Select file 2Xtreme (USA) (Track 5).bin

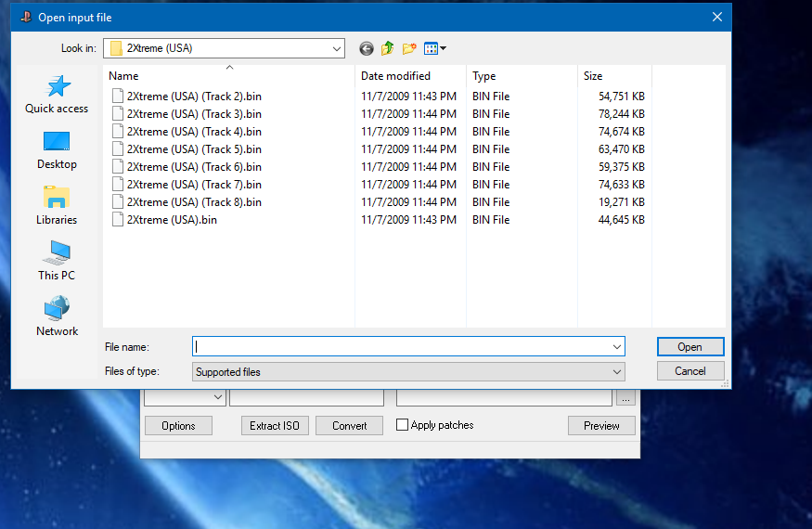(194, 149)
